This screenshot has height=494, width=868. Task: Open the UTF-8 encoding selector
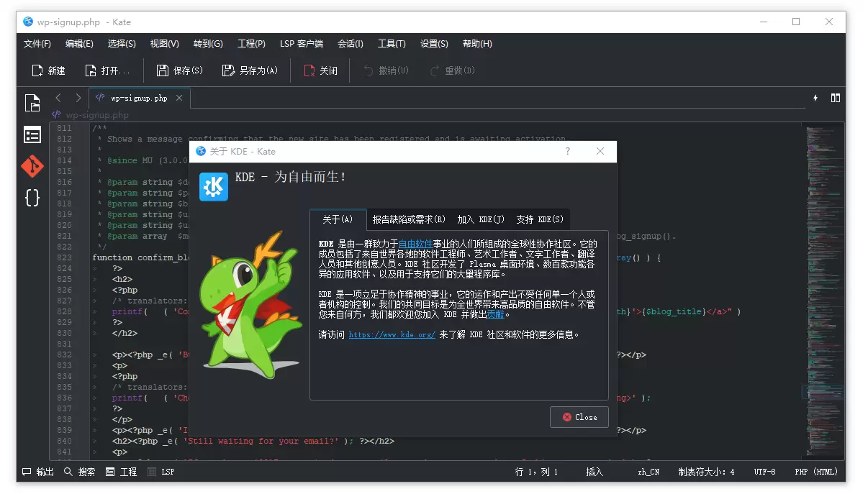point(765,472)
